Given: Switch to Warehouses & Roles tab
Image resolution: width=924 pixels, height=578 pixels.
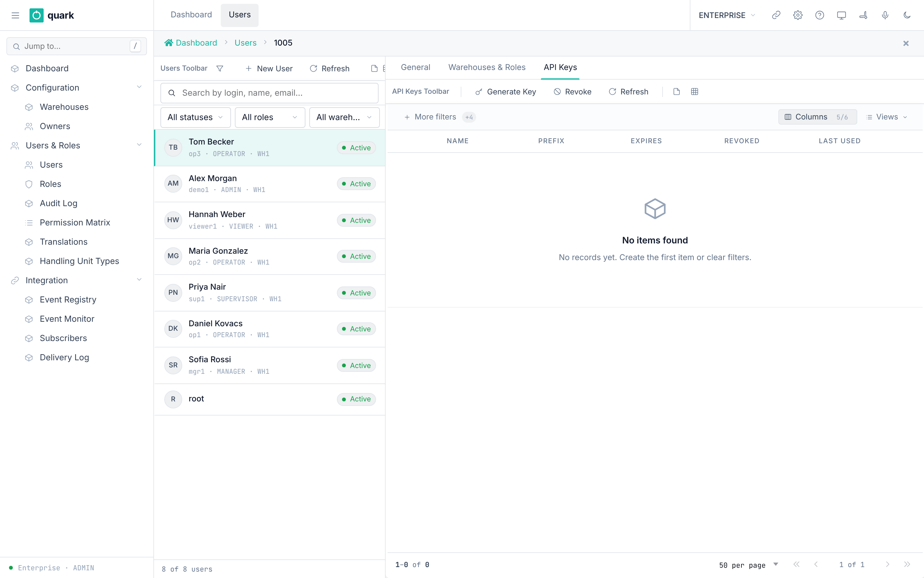Looking at the screenshot, I should pyautogui.click(x=487, y=67).
